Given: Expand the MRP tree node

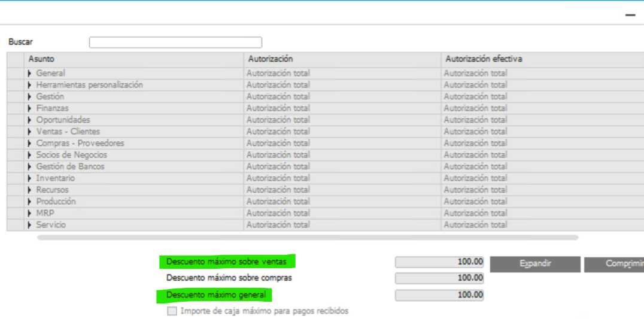Looking at the screenshot, I should point(30,213).
